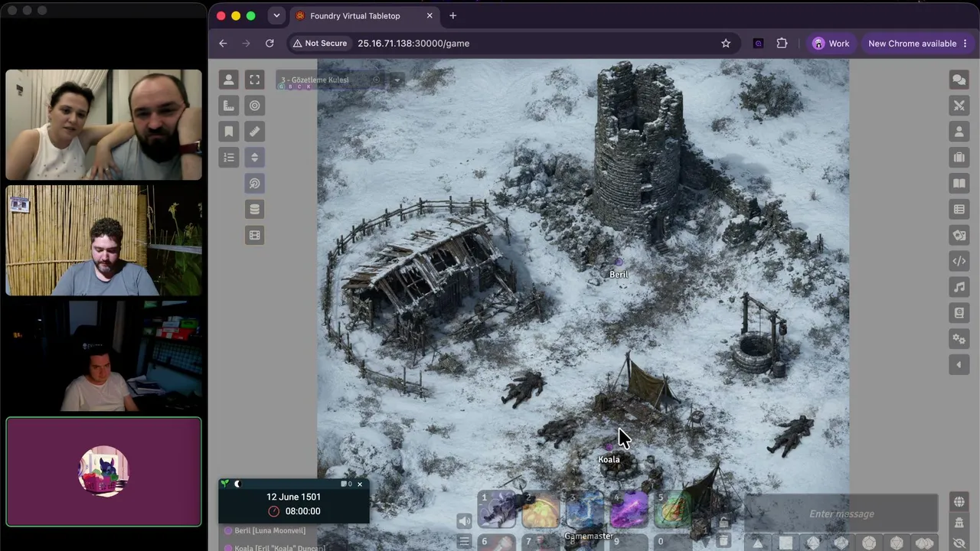Mute sound with hotbar speaker icon

pyautogui.click(x=464, y=522)
